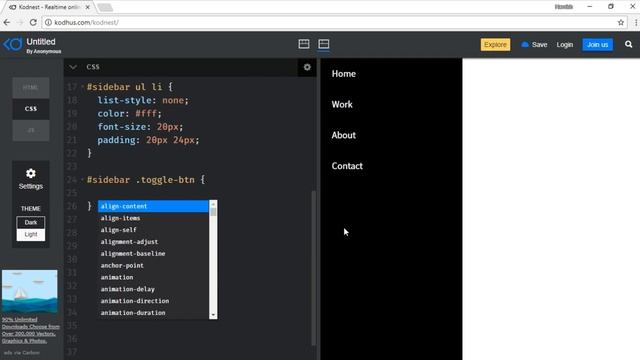This screenshot has width=640, height=360.
Task: Select the Light theme option
Action: click(31, 234)
